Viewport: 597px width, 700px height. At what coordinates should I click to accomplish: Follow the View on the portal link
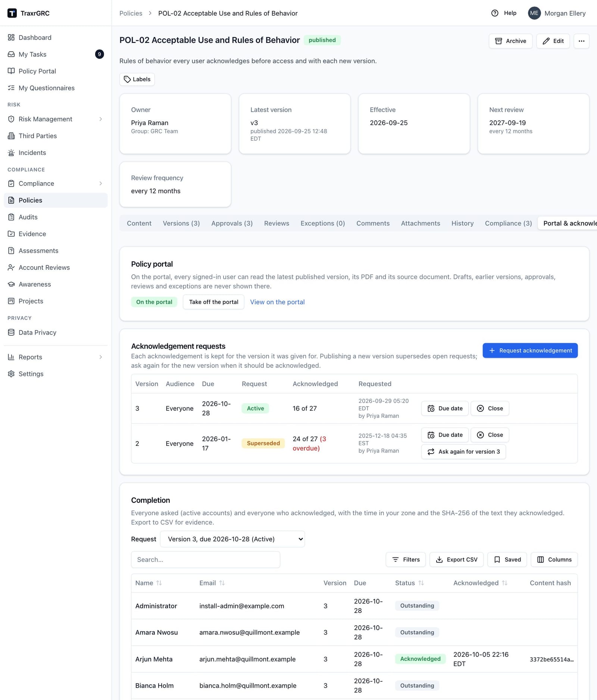tap(277, 302)
